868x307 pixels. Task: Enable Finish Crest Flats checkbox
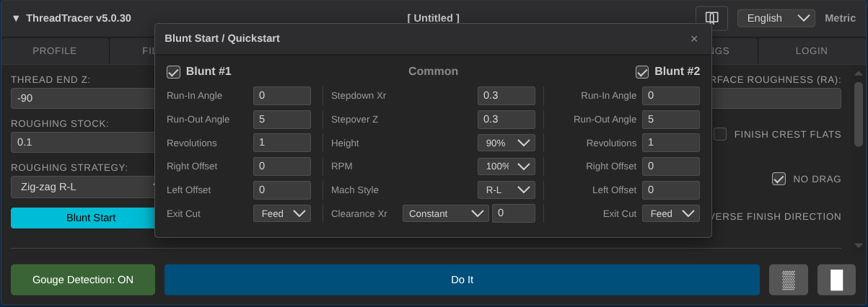720,134
